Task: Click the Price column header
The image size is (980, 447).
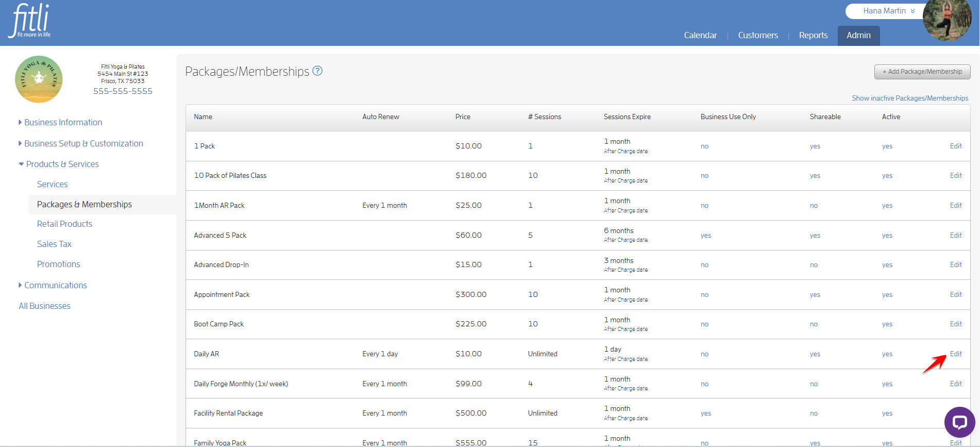Action: click(463, 117)
